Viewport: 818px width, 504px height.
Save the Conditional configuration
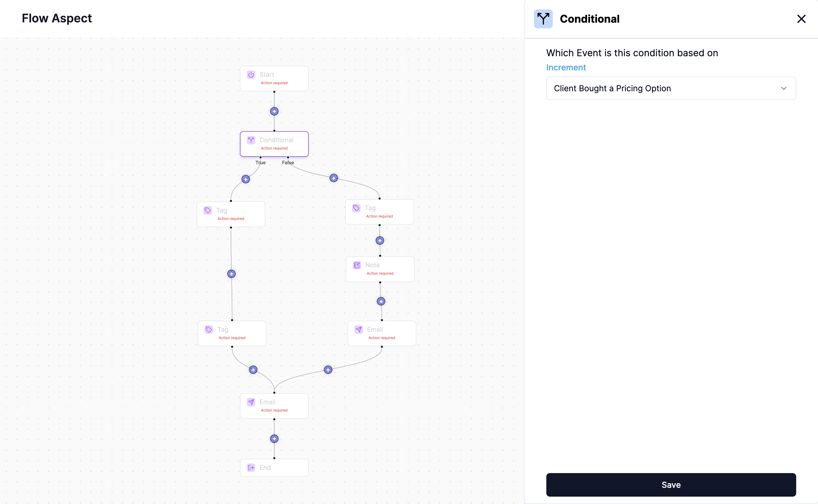click(671, 485)
